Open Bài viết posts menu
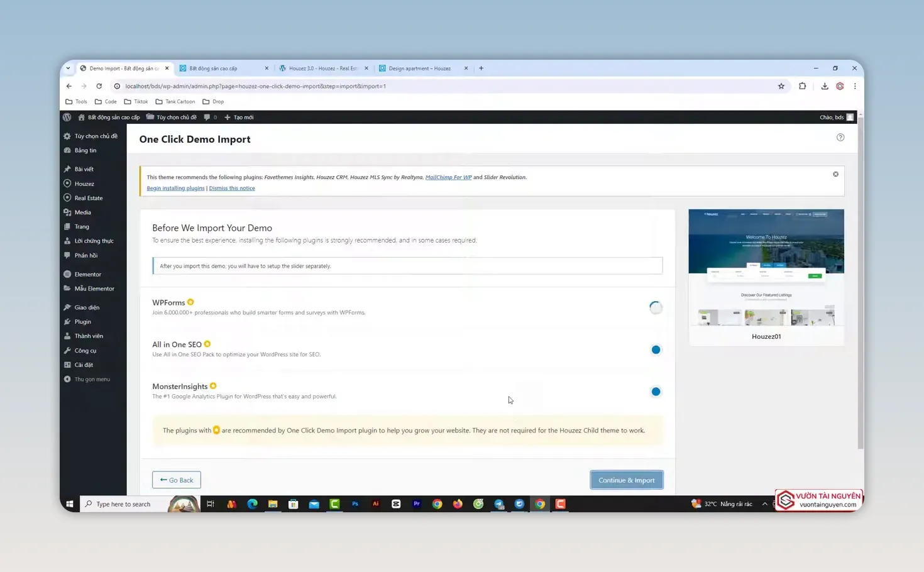The width and height of the screenshot is (924, 572). coord(93,169)
